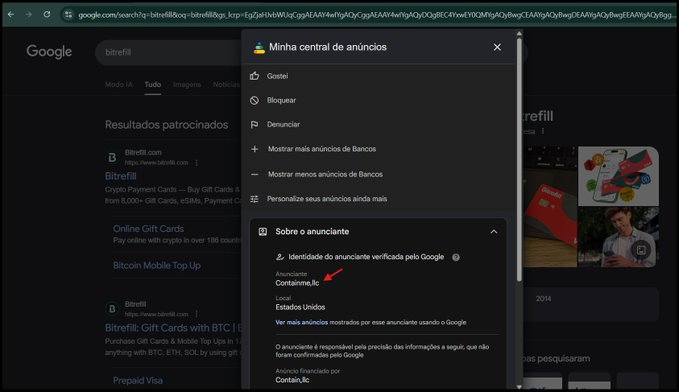Click advertiser name Containme,llc
Image resolution: width=679 pixels, height=392 pixels.
coord(297,283)
